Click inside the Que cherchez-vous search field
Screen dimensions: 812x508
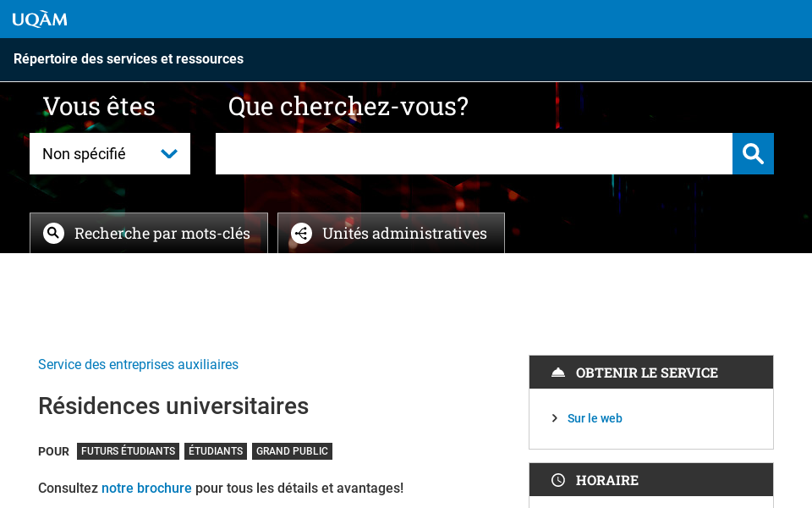[x=474, y=153]
